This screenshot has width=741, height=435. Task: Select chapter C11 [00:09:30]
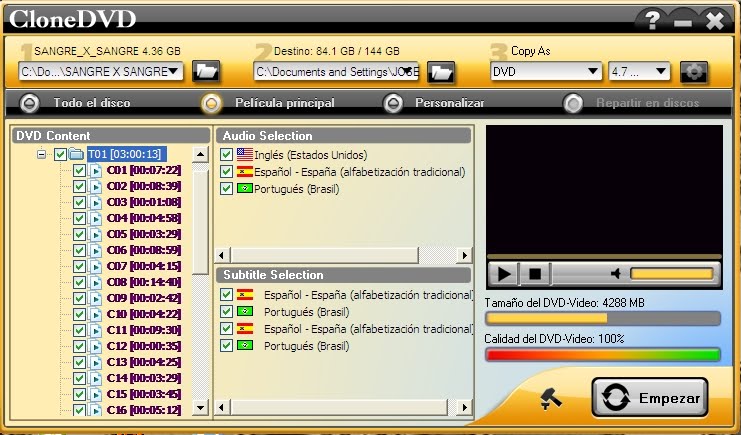tap(144, 331)
